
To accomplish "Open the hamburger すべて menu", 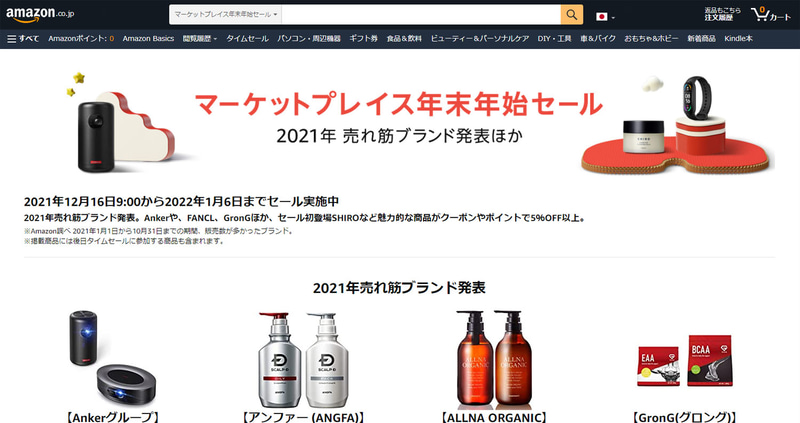I will [x=23, y=38].
